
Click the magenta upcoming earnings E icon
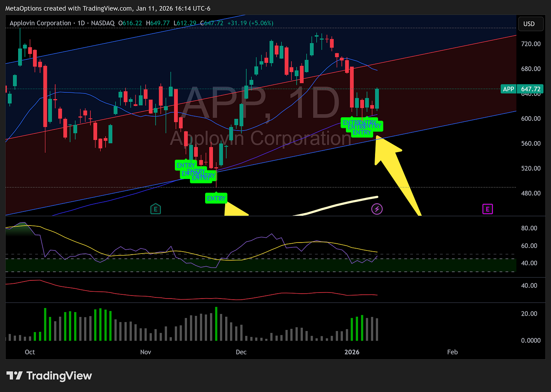pos(487,208)
